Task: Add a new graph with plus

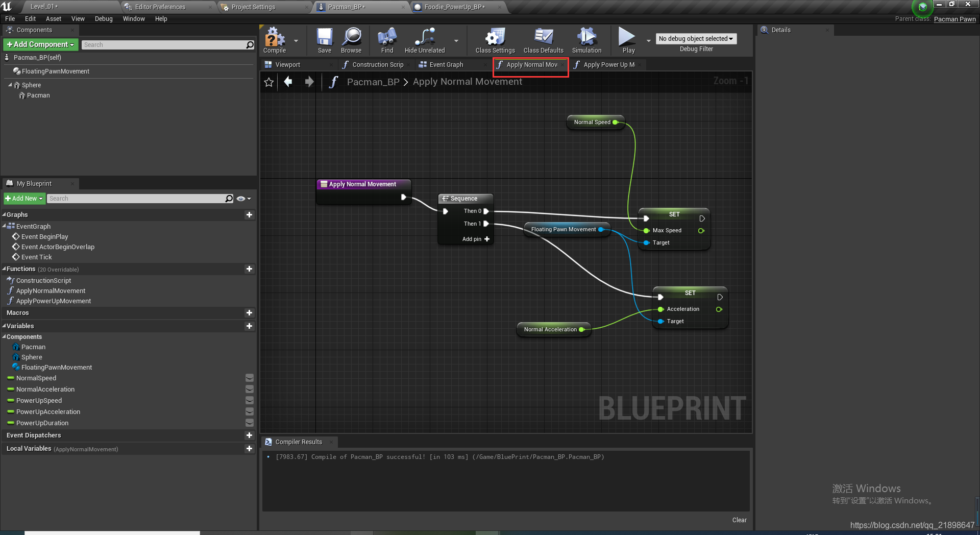Action: pos(249,215)
